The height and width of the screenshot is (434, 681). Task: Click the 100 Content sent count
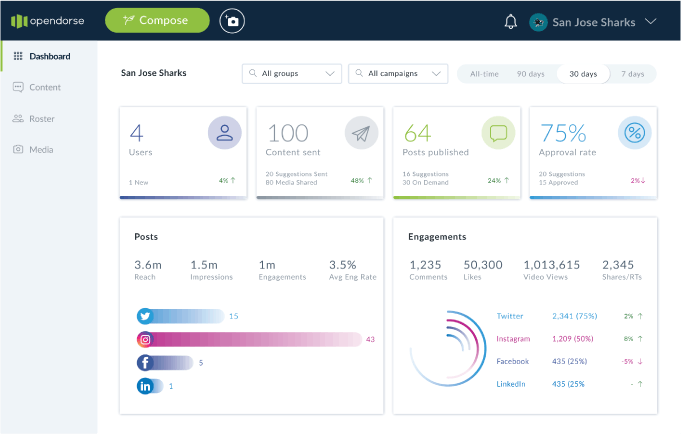point(288,133)
